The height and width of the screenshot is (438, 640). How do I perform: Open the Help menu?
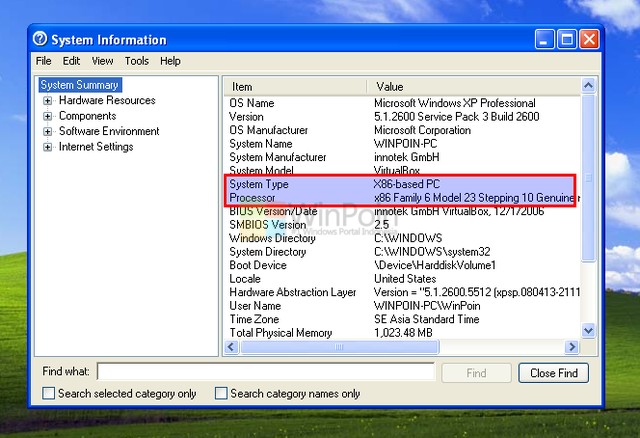click(170, 61)
